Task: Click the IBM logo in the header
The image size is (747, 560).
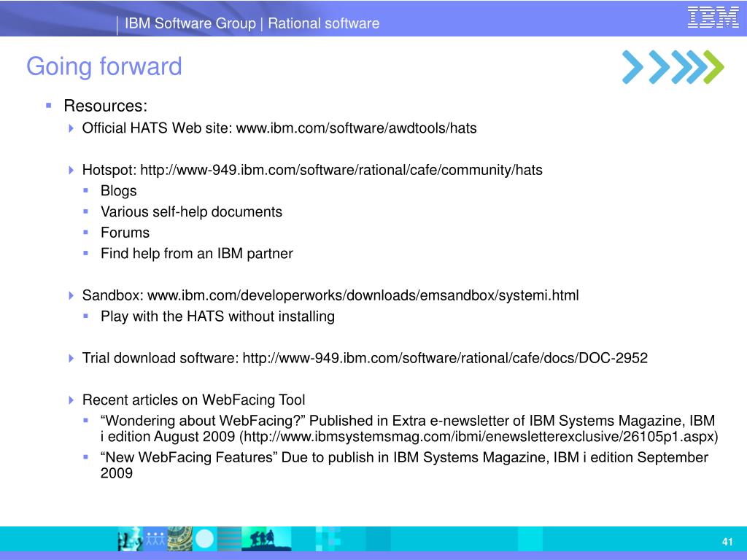Action: tap(713, 17)
